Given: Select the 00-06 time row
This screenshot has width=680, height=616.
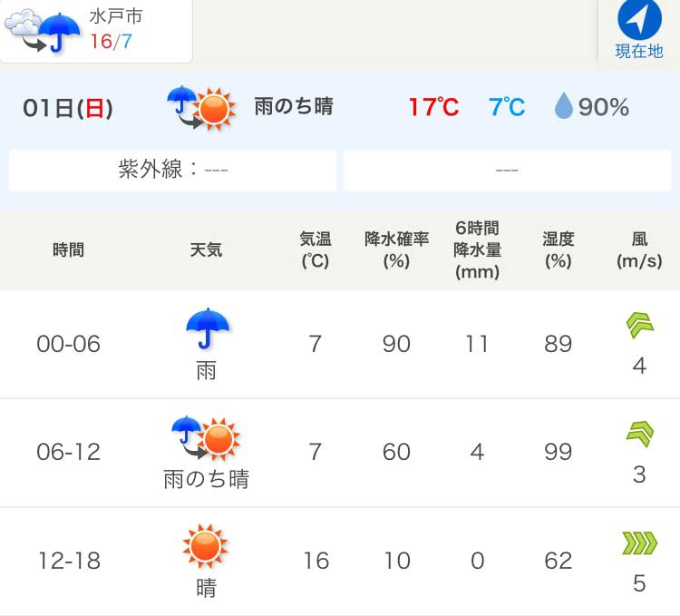Looking at the screenshot, I should (340, 344).
